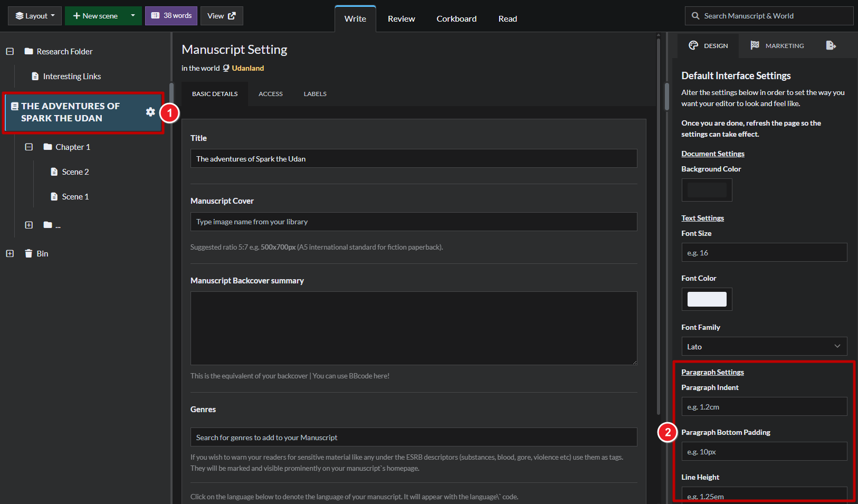Click the Research Folder folder icon

[x=29, y=51]
